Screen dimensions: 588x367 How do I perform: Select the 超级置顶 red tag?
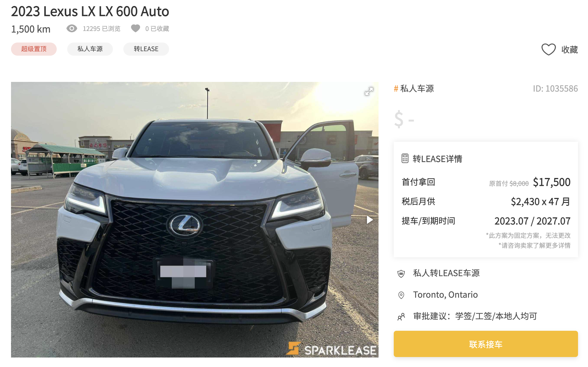coord(34,49)
